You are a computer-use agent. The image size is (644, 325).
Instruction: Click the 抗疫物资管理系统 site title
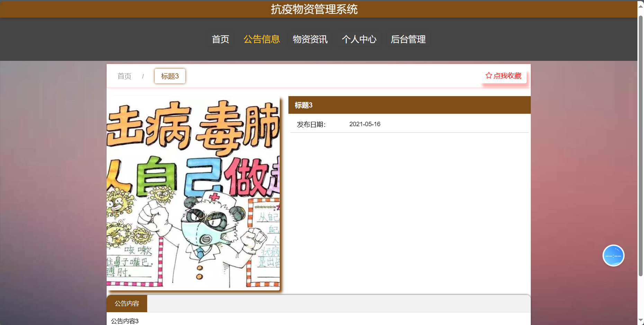click(x=314, y=9)
